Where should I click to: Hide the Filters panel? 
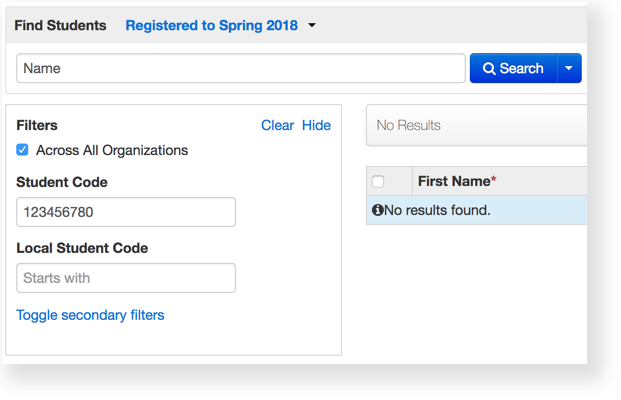coord(316,125)
